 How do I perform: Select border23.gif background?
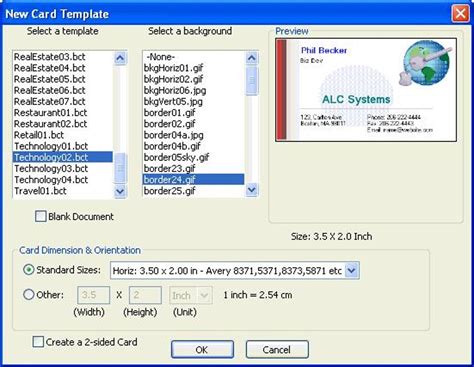click(x=193, y=169)
